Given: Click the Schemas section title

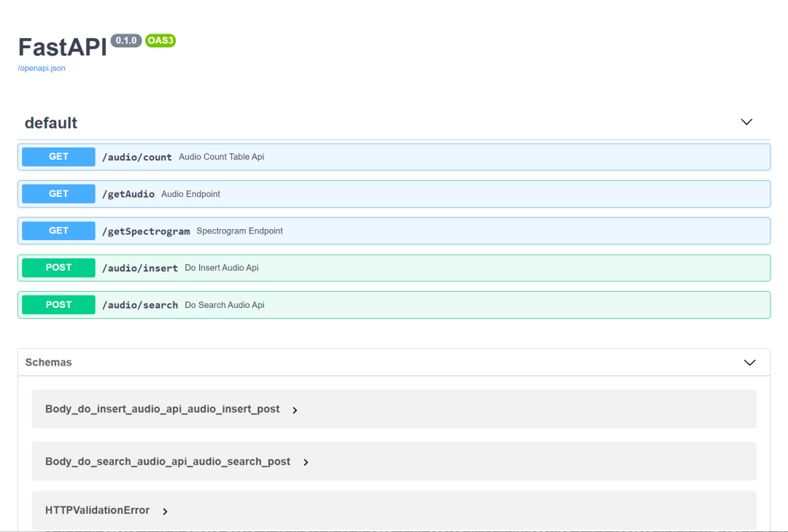Looking at the screenshot, I should (x=48, y=362).
